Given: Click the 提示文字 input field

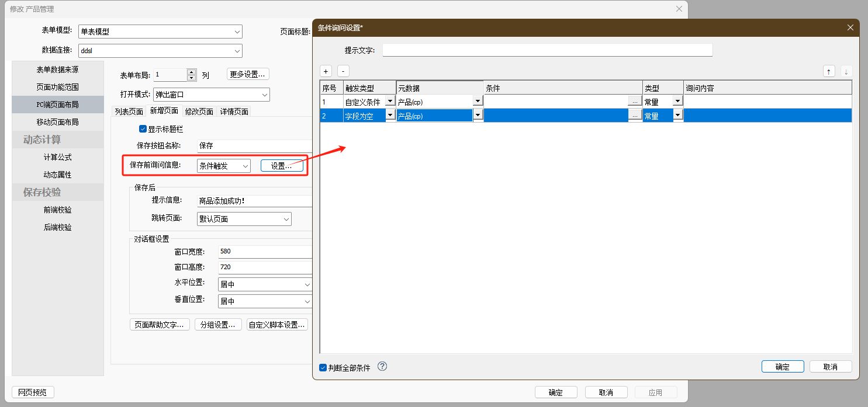Looking at the screenshot, I should pos(547,50).
